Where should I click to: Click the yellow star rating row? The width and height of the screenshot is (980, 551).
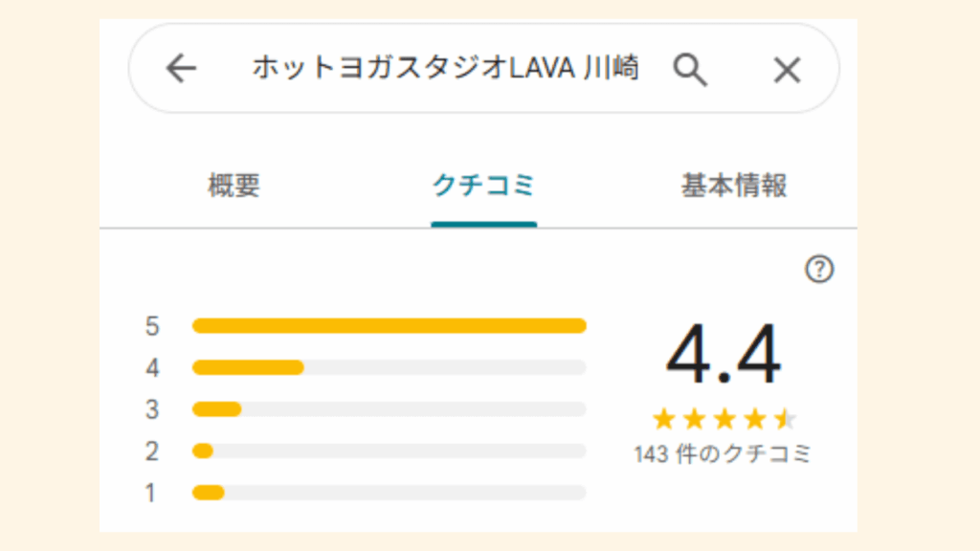tap(724, 419)
